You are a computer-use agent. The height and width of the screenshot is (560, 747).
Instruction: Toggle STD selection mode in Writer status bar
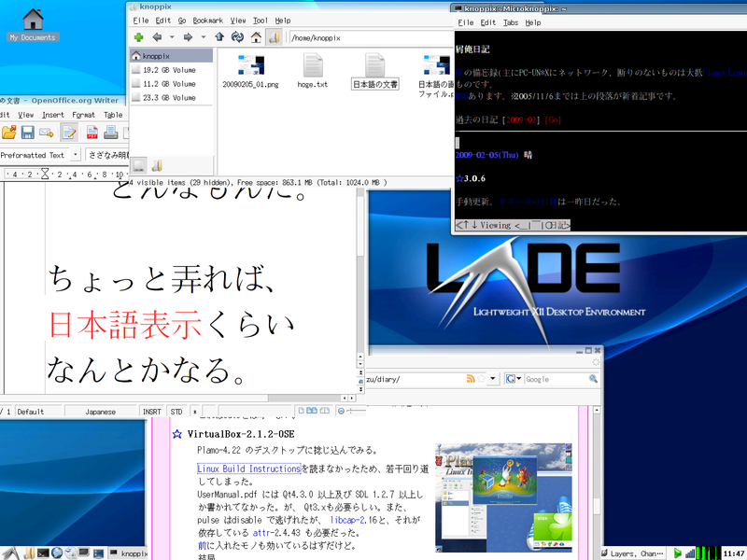[176, 412]
